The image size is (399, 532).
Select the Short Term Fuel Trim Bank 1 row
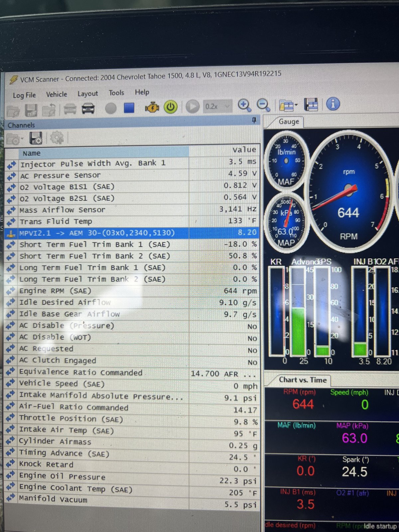point(132,244)
